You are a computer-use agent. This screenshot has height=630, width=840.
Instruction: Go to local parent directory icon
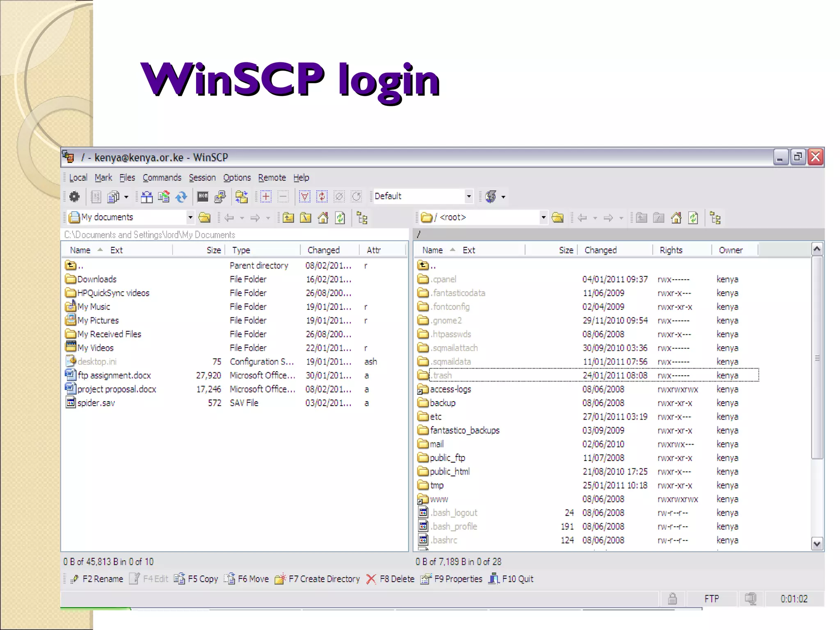coord(288,218)
